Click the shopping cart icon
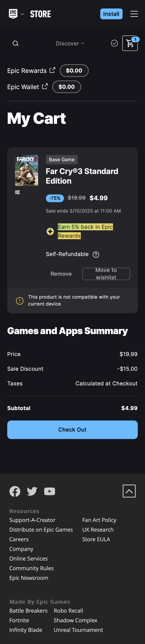The image size is (145, 644). tap(130, 43)
